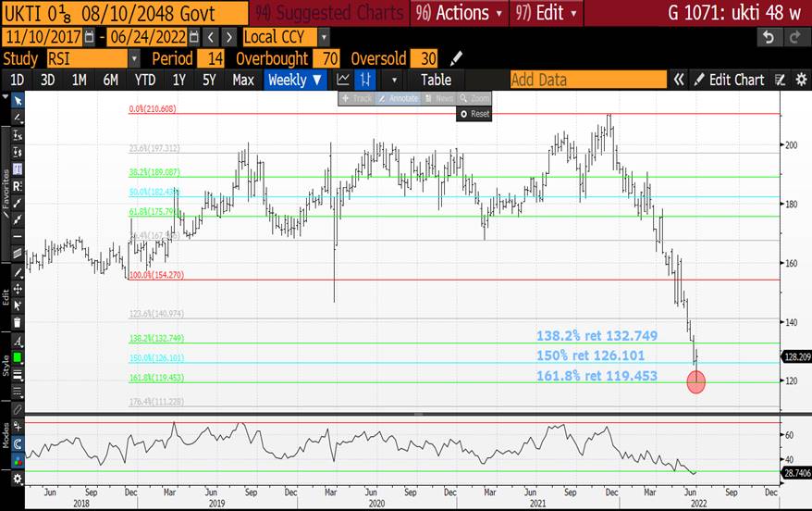Open chart settings gear at top right

tap(801, 80)
